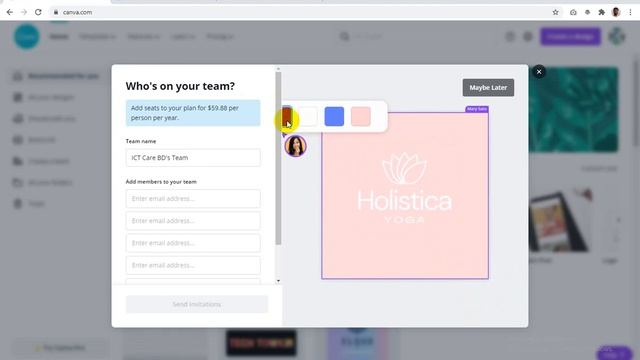Click the Canva search magnifier icon
The width and height of the screenshot is (640, 360).
pyautogui.click(x=345, y=37)
